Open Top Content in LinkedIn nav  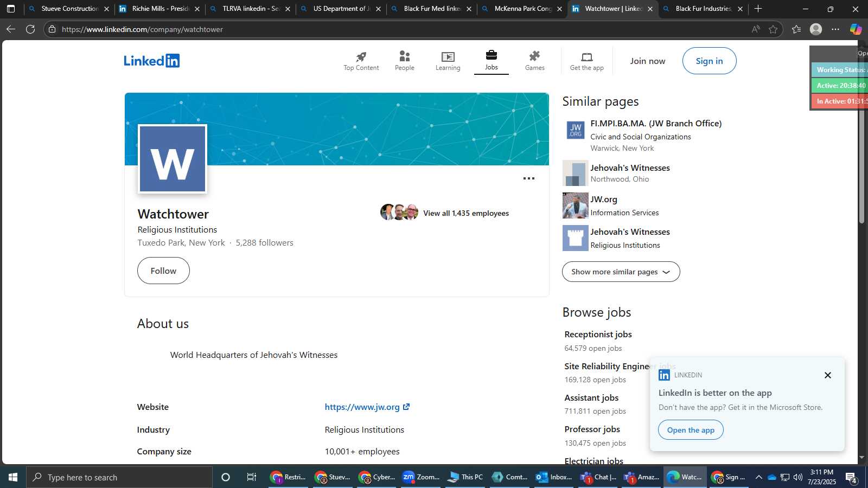361,61
